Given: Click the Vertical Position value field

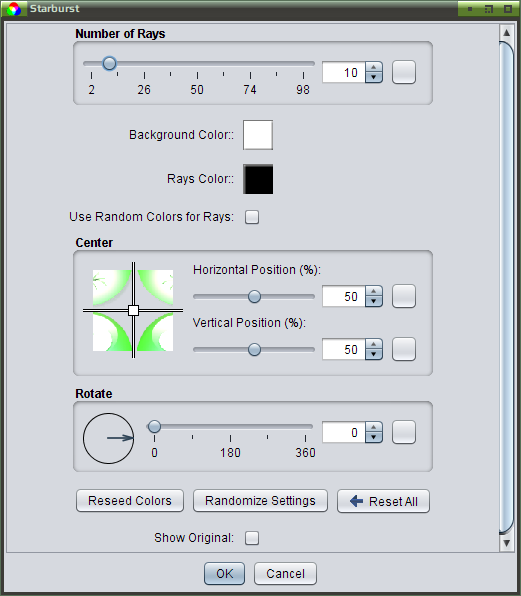Looking at the screenshot, I should click(x=344, y=349).
